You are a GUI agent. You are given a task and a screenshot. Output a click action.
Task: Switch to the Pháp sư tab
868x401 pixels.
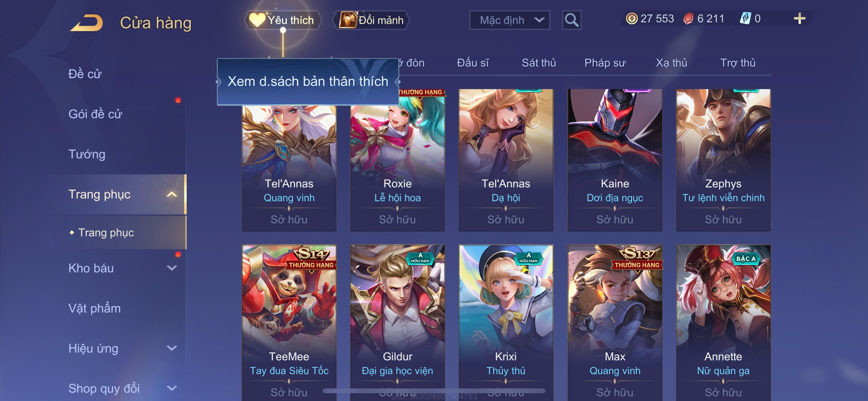(x=605, y=63)
